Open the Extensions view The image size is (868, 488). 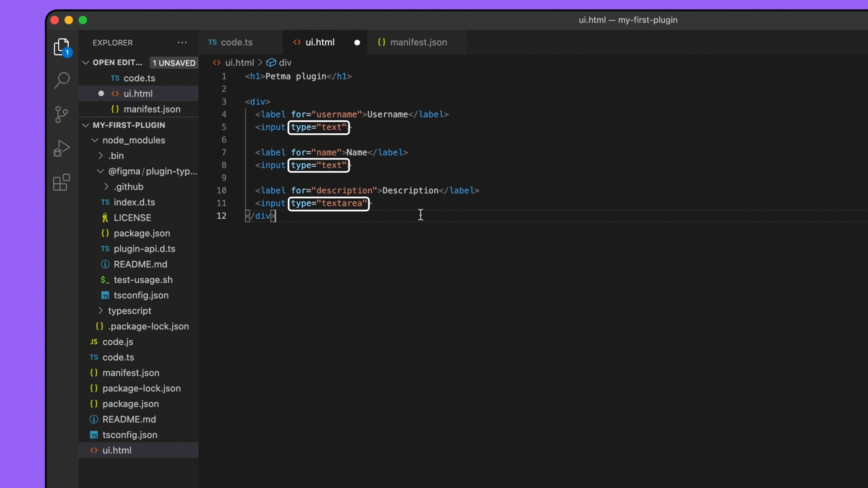[62, 182]
